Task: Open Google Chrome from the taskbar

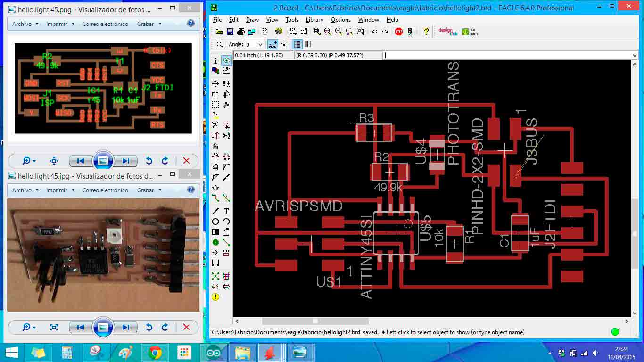Action: (x=155, y=352)
